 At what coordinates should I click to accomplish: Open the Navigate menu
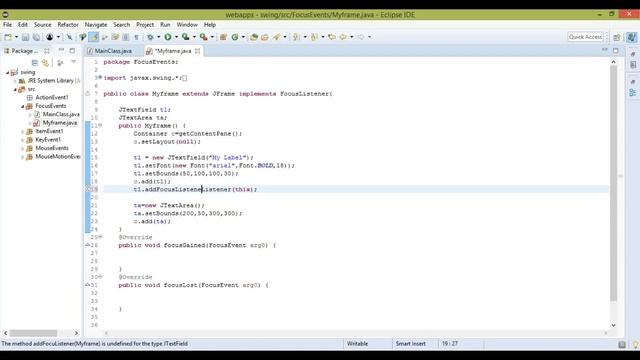pos(96,25)
